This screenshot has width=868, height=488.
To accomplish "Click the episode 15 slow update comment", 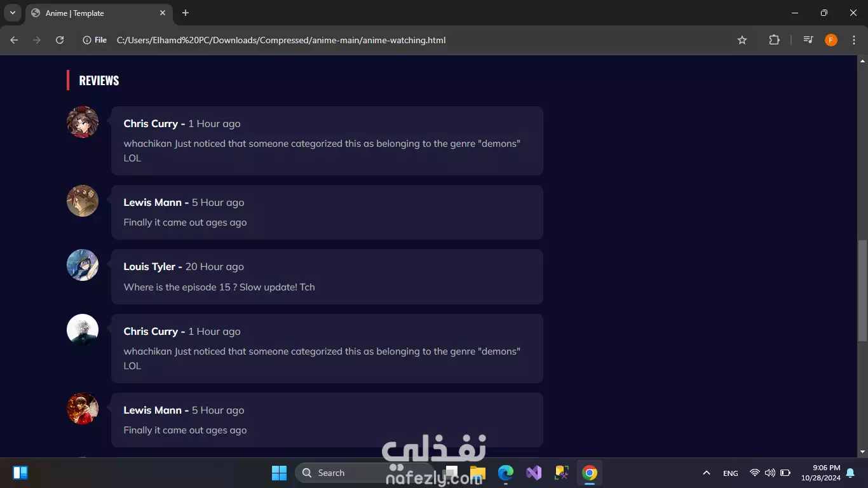I will (219, 287).
